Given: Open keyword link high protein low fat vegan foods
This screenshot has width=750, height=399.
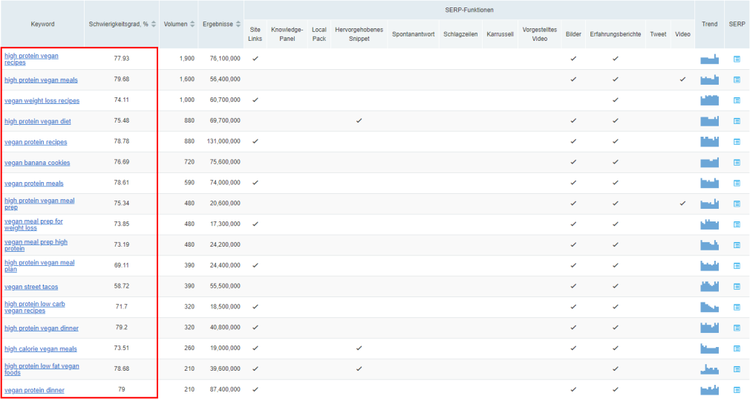Looking at the screenshot, I should pyautogui.click(x=42, y=369).
